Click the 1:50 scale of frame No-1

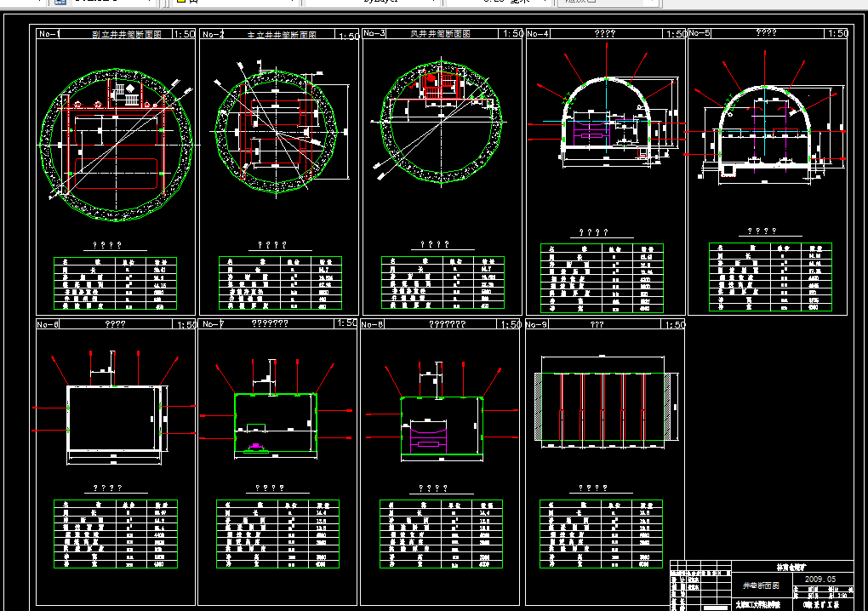pos(185,34)
